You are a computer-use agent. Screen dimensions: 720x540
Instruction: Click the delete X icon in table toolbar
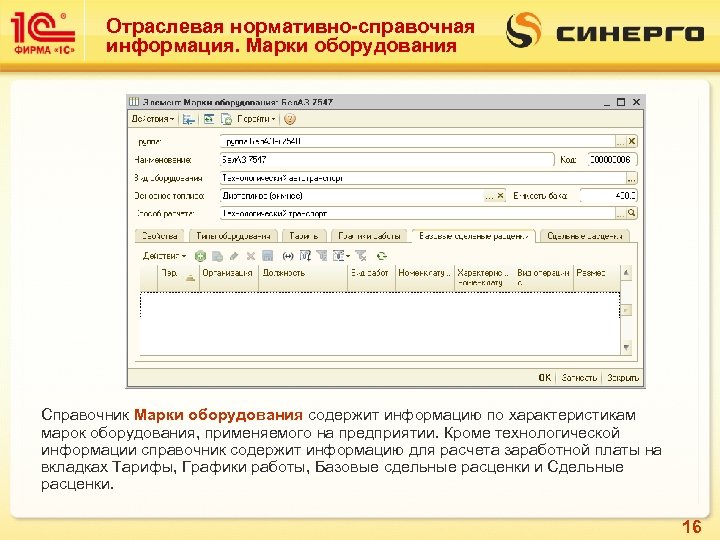click(x=251, y=256)
